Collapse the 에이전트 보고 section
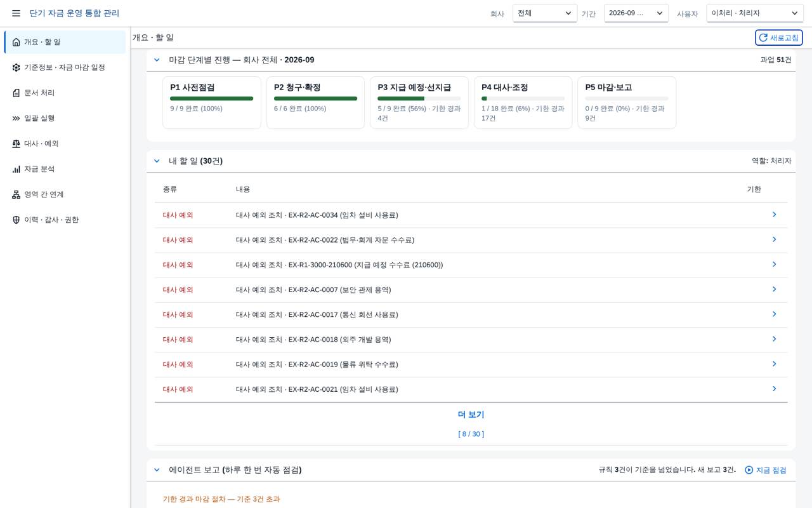Screen dimensions: 812x508 pyautogui.click(x=157, y=470)
